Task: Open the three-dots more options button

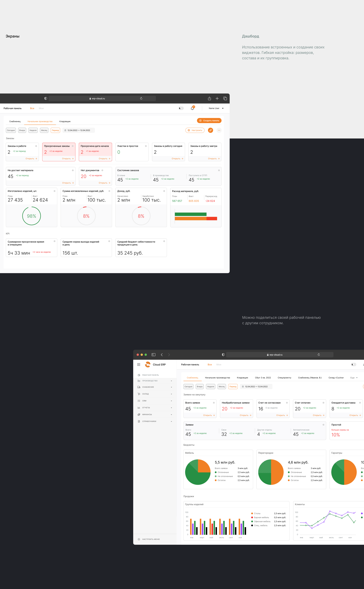Action: 219,130
